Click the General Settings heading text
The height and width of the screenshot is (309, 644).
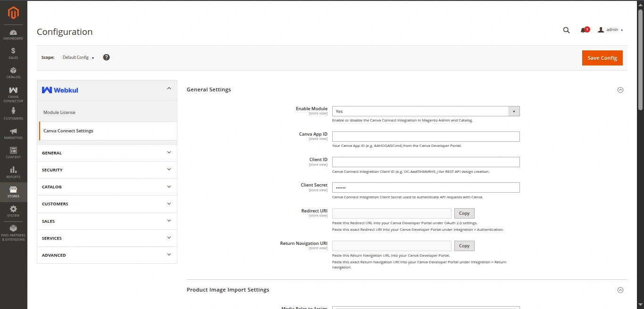click(x=209, y=89)
